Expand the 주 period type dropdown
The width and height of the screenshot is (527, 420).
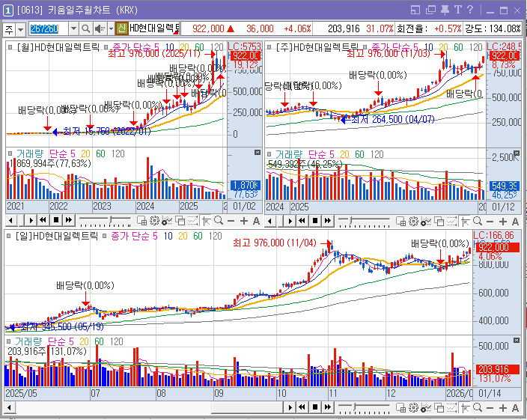[20, 29]
